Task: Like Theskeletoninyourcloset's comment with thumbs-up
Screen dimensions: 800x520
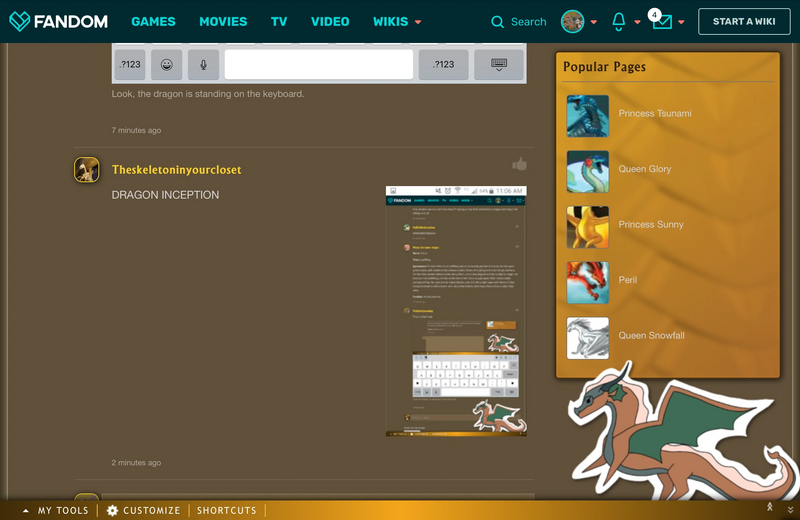Action: coord(519,165)
